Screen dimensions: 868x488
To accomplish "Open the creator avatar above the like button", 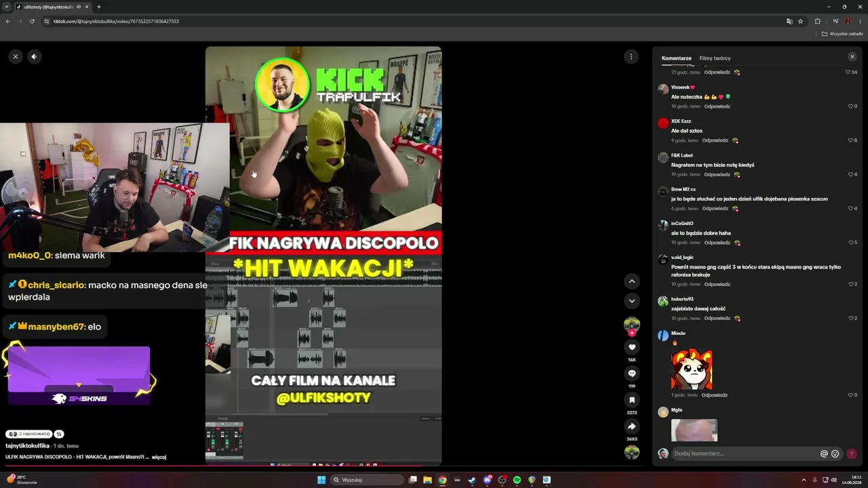I will [x=632, y=324].
